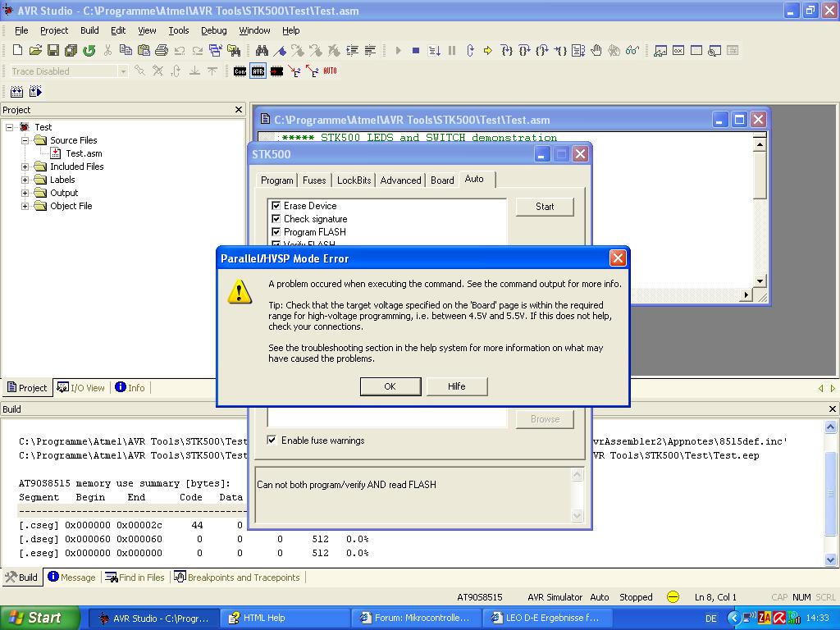Expand the Included Files folder
This screenshot has width=840, height=630.
[x=25, y=167]
